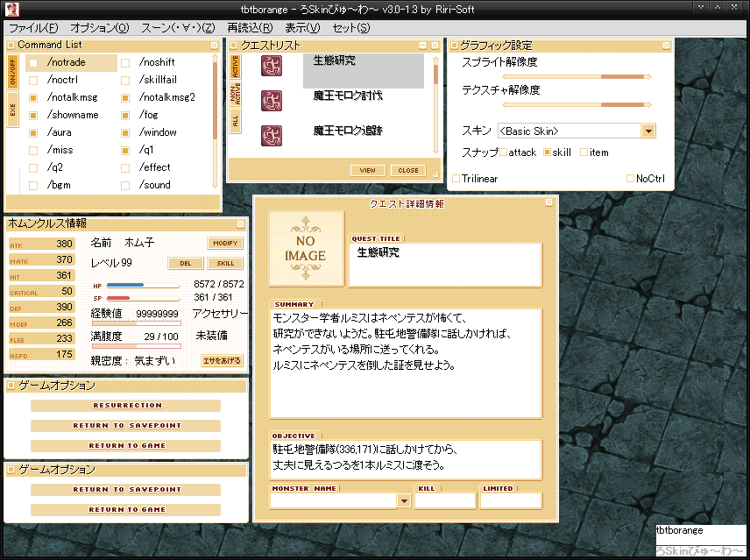Close the クエストリスト panel with X icon
The width and height of the screenshot is (750, 560).
[435, 46]
